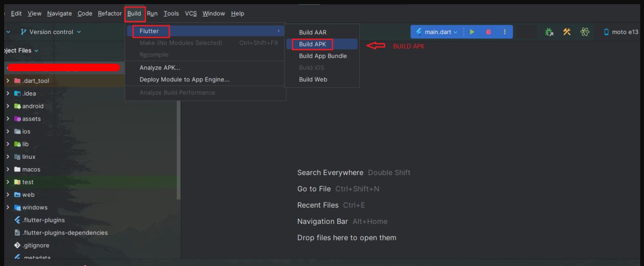Select Analyze APK... from Build menu
644x266 pixels.
[160, 67]
